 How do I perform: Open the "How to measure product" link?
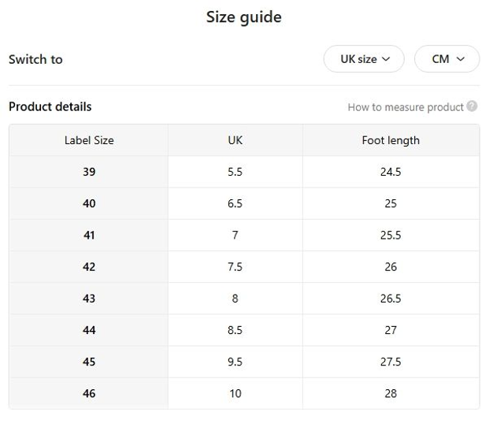[x=406, y=107]
